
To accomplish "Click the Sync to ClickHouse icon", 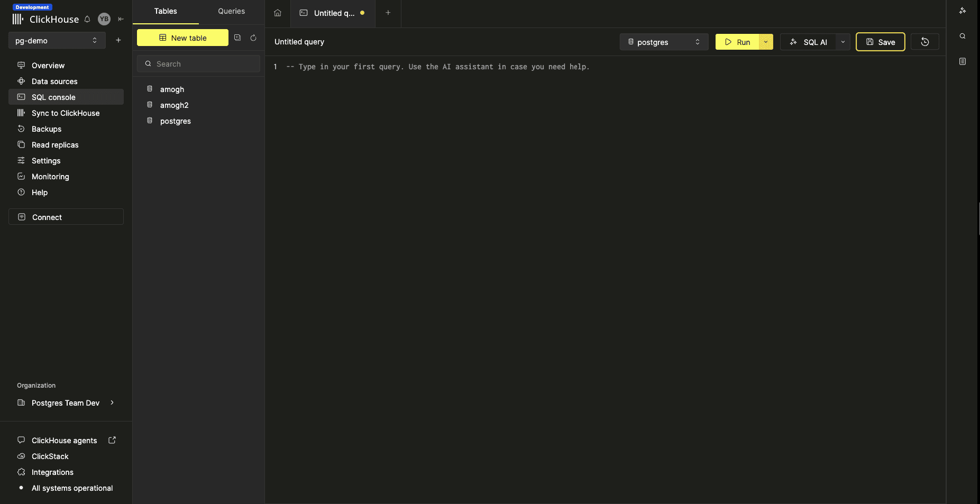I will point(21,113).
